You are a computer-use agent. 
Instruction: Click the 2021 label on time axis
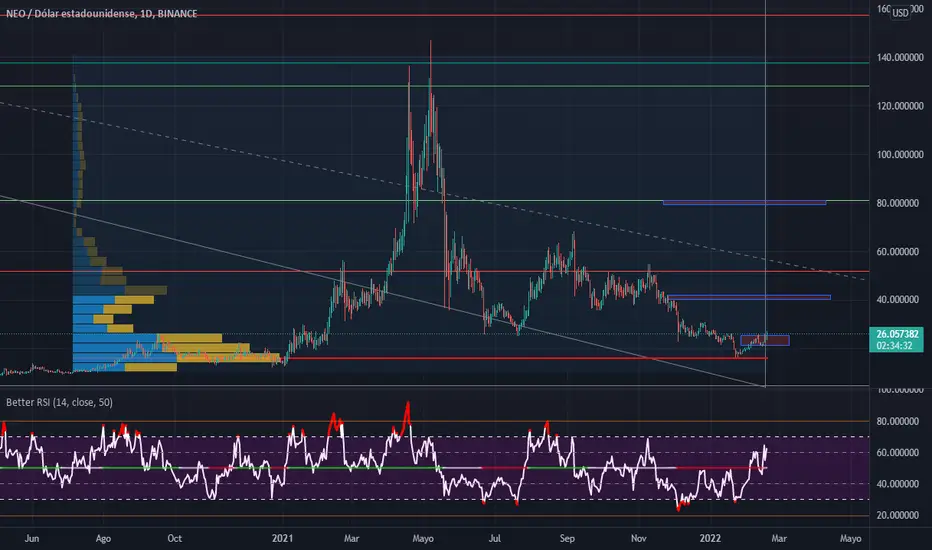point(282,538)
